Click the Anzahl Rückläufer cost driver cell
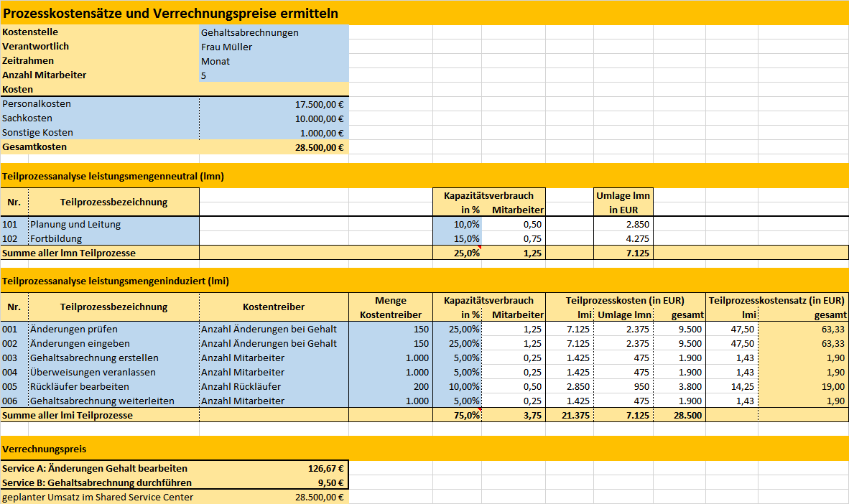 274,386
